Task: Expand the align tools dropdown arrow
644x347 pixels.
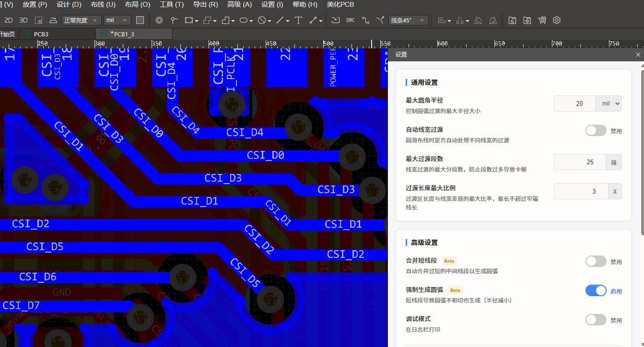Action: [449, 21]
